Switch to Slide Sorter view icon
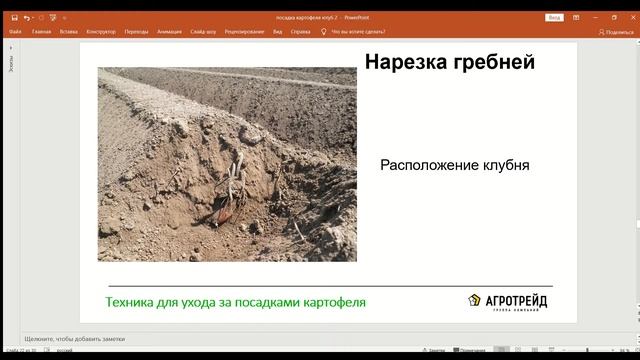640x360 pixels. pyautogui.click(x=518, y=350)
